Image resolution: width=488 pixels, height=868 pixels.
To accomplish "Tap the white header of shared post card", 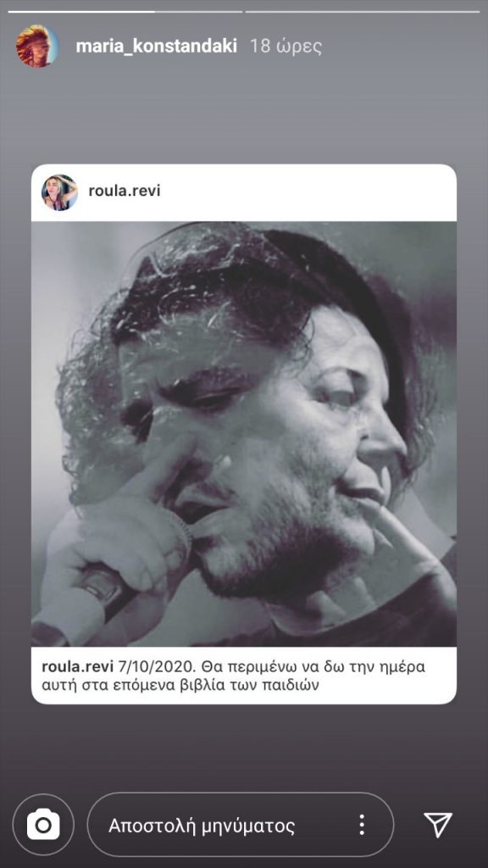I will coord(244,192).
